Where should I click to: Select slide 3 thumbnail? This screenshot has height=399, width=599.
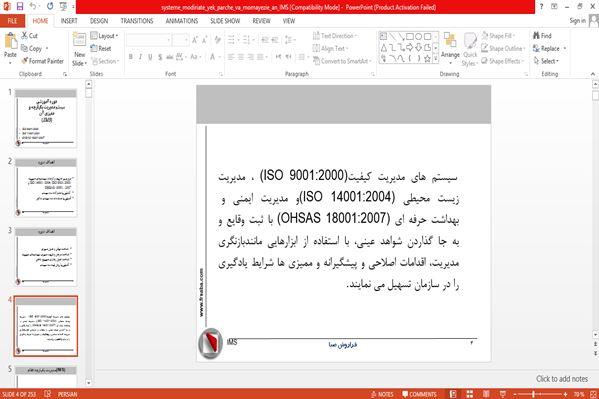click(46, 257)
